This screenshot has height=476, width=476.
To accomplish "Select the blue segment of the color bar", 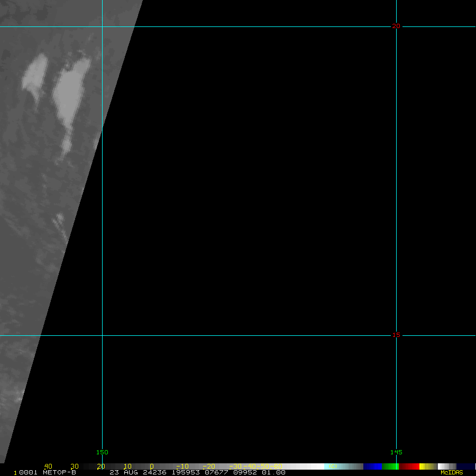I will tap(372, 466).
